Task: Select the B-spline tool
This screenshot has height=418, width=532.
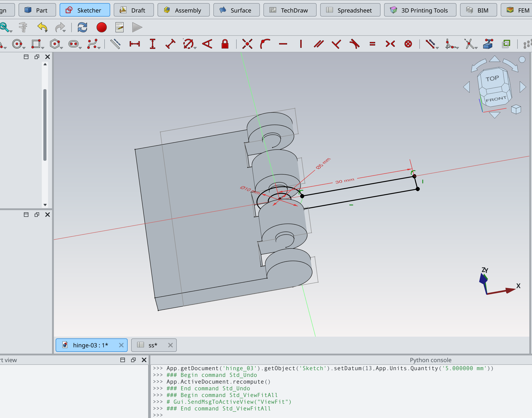Action: click(x=93, y=44)
